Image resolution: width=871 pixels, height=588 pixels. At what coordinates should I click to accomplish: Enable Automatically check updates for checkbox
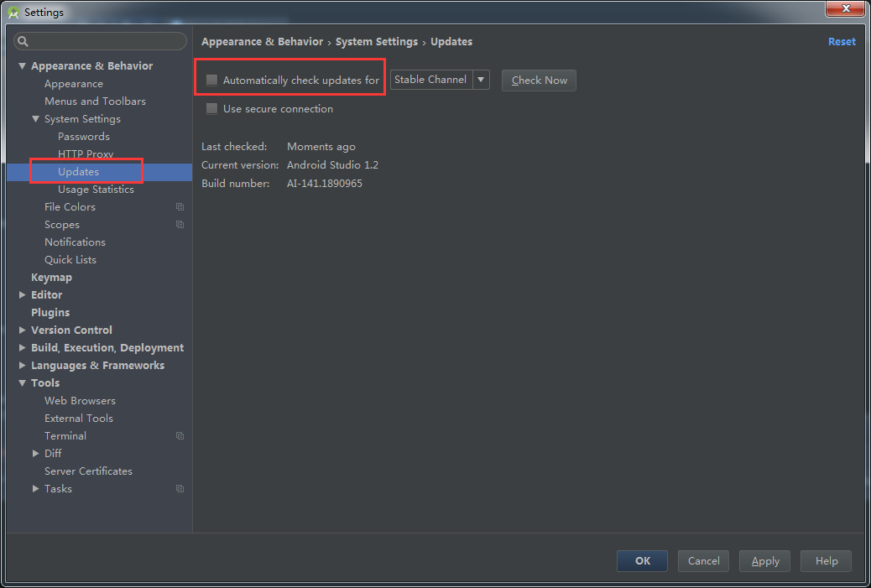211,80
